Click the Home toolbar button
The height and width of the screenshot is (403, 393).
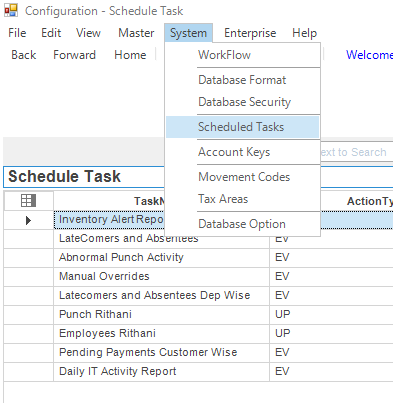click(x=130, y=55)
